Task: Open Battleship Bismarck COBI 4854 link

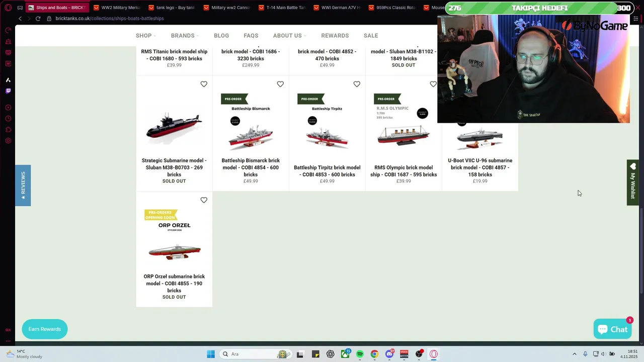Action: pyautogui.click(x=251, y=167)
